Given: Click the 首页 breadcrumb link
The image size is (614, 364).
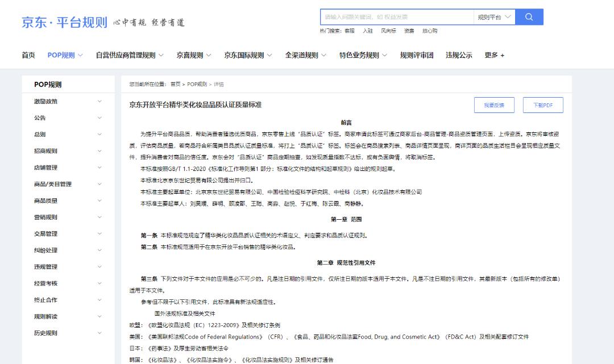Looking at the screenshot, I should 175,84.
